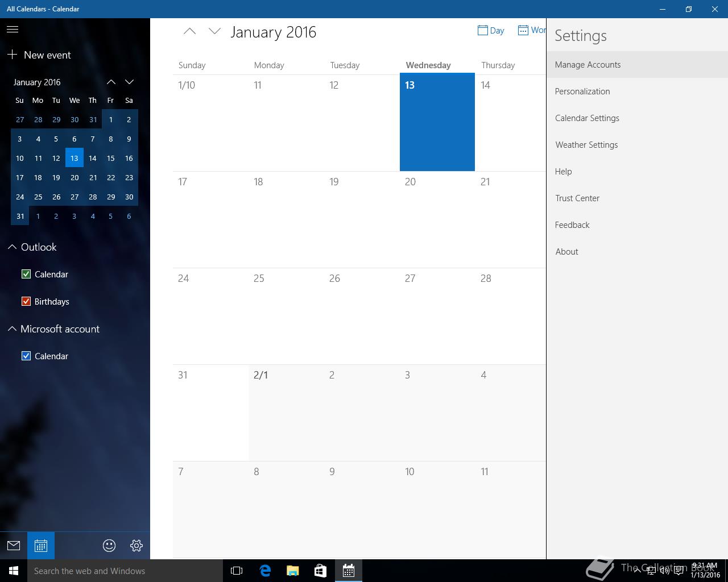Image resolution: width=728 pixels, height=582 pixels.
Task: Open Mail app from sidebar
Action: pyautogui.click(x=14, y=546)
